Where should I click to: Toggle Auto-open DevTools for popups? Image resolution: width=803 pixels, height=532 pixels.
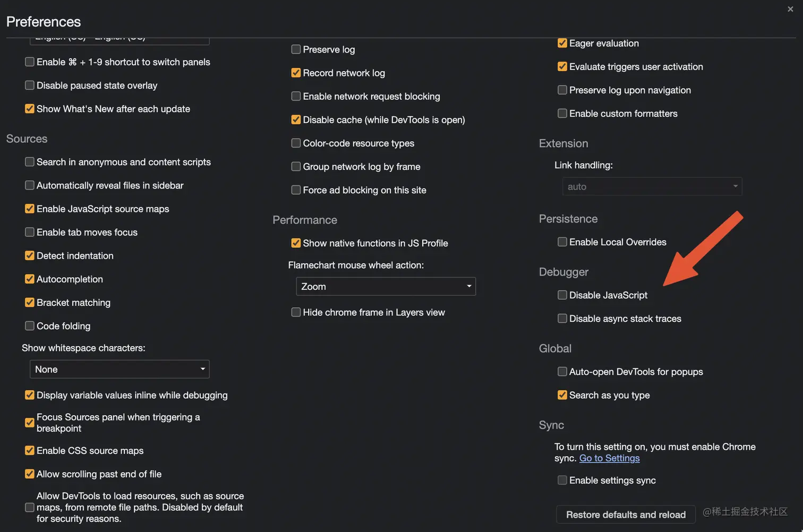pyautogui.click(x=562, y=372)
